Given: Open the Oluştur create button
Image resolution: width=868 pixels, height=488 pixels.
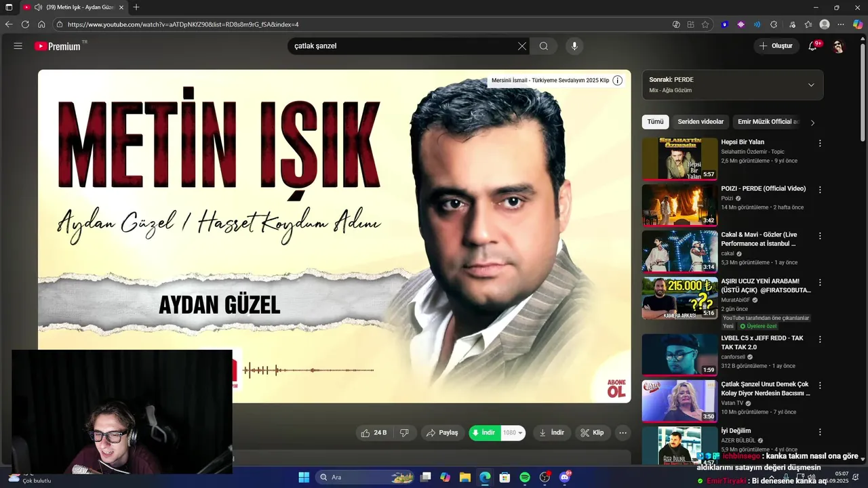Looking at the screenshot, I should click(776, 46).
